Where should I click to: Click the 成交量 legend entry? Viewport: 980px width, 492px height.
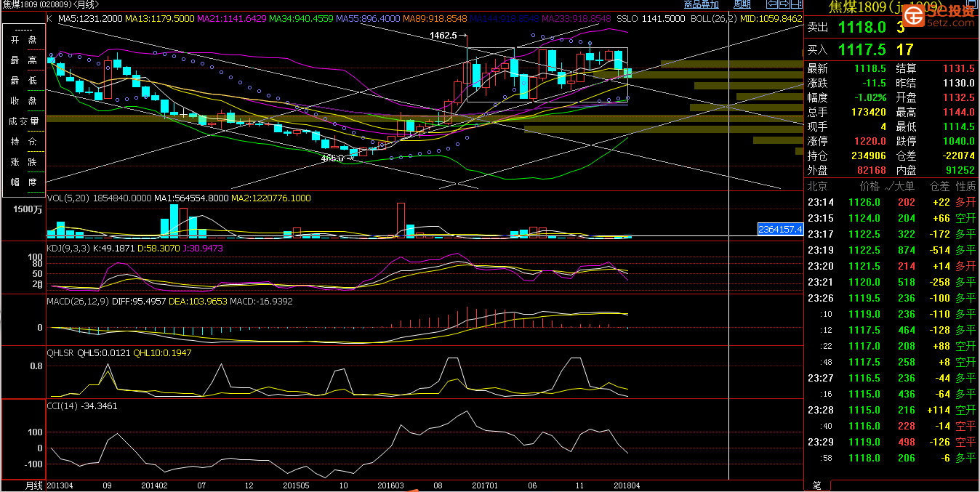(23, 121)
